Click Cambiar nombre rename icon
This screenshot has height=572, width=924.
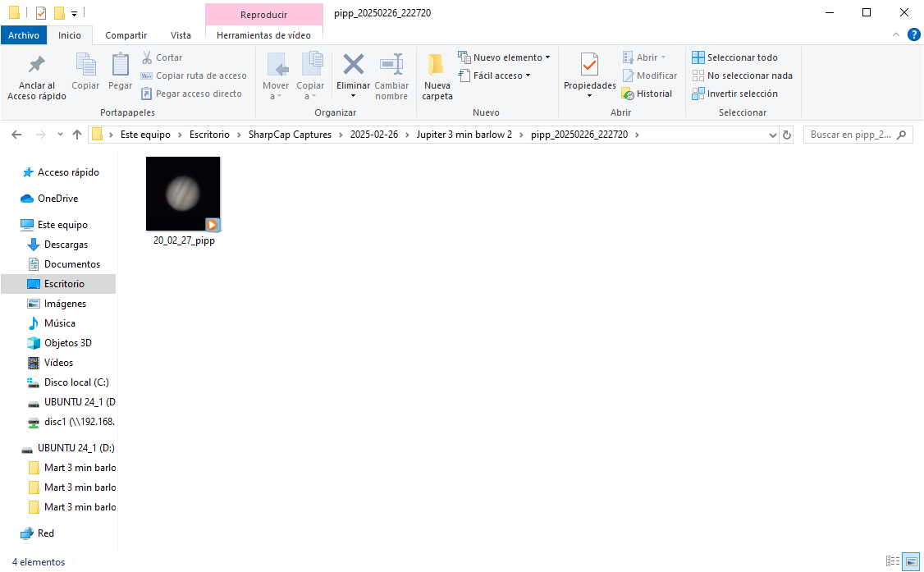tap(391, 64)
